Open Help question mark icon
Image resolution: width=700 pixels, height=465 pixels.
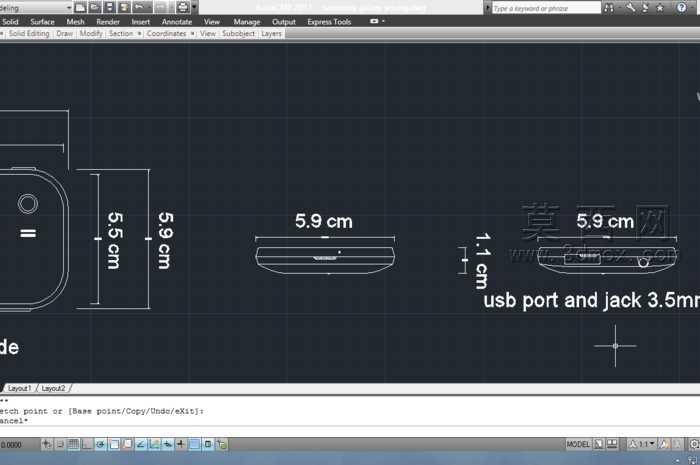click(x=681, y=8)
